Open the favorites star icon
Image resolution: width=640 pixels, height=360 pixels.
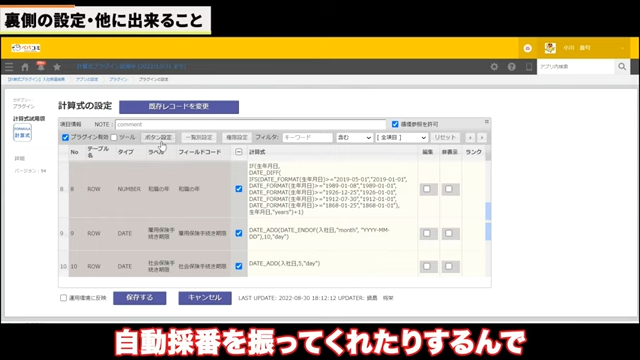tap(57, 67)
